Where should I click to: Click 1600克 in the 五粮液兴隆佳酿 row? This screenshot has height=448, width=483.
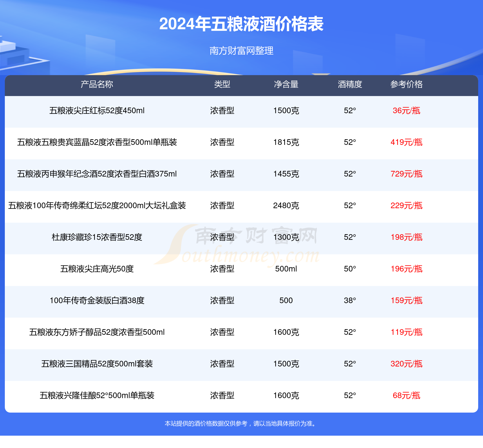286,395
